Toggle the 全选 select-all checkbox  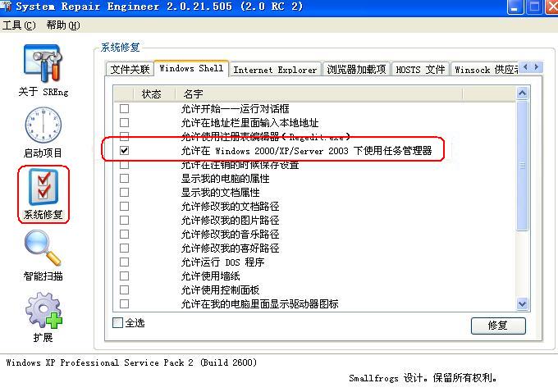(117, 322)
